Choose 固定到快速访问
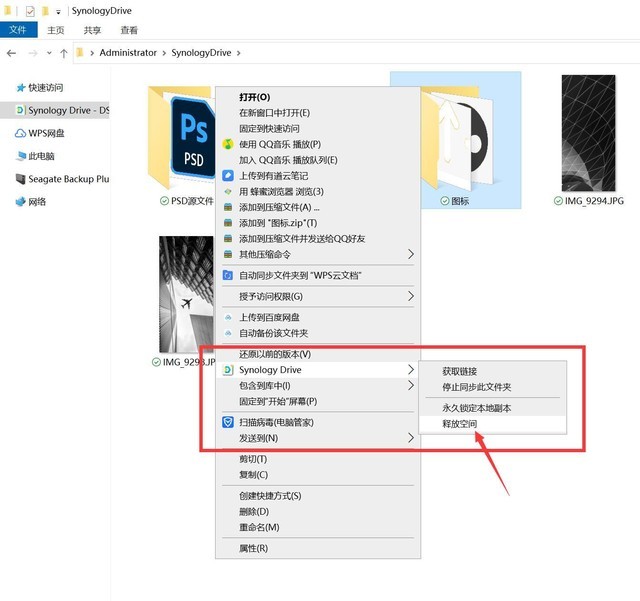This screenshot has height=601, width=640. [318, 129]
